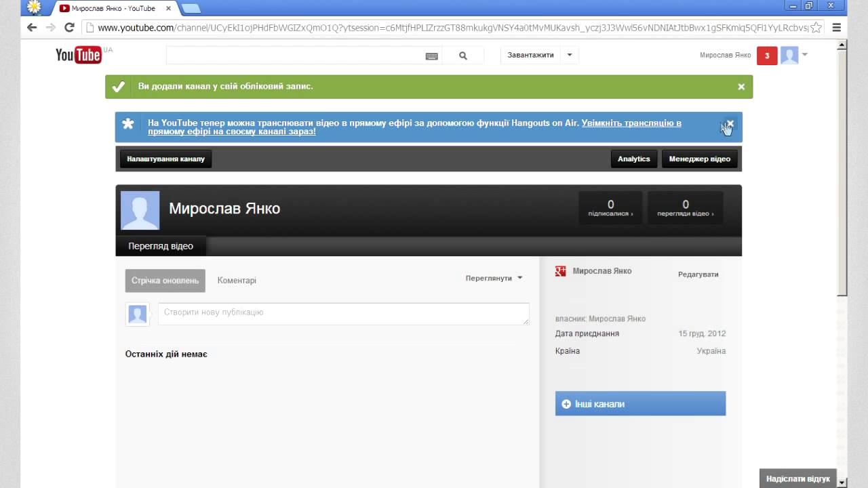Click the account avatar in the header
Viewport: 868px width, 488px height.
(789, 56)
